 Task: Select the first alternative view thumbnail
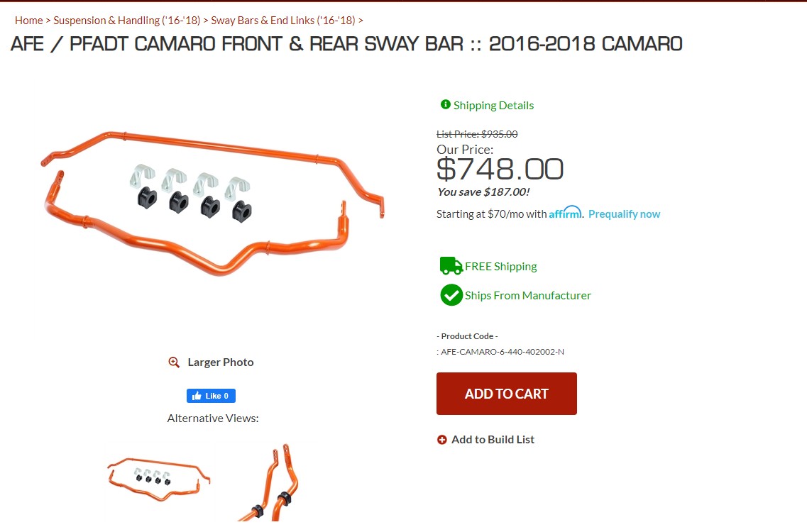click(159, 479)
